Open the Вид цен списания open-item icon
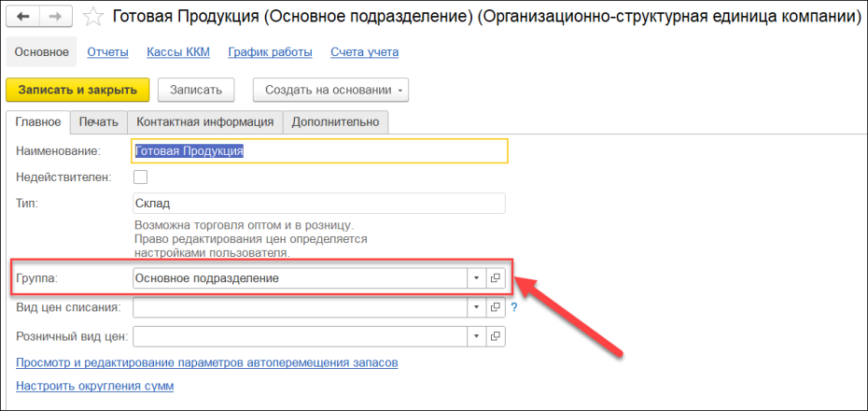Screen dimensions: 868x411 (x=496, y=306)
